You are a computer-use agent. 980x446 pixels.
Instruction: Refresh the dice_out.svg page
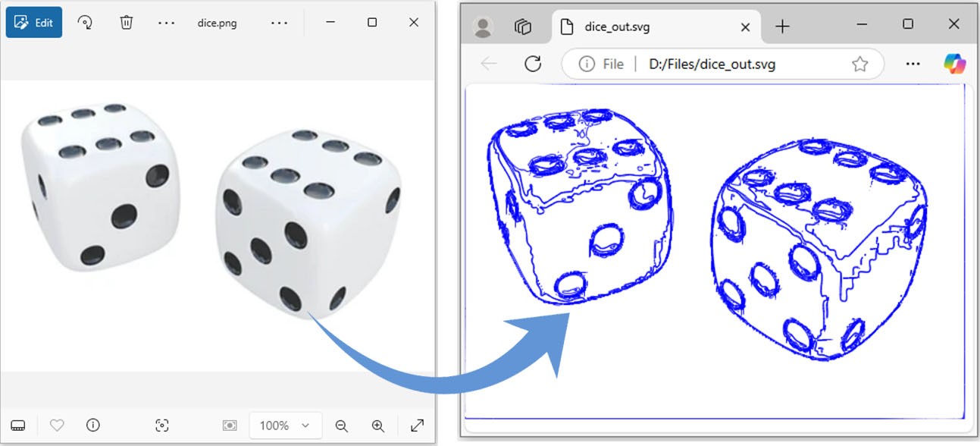coord(532,64)
